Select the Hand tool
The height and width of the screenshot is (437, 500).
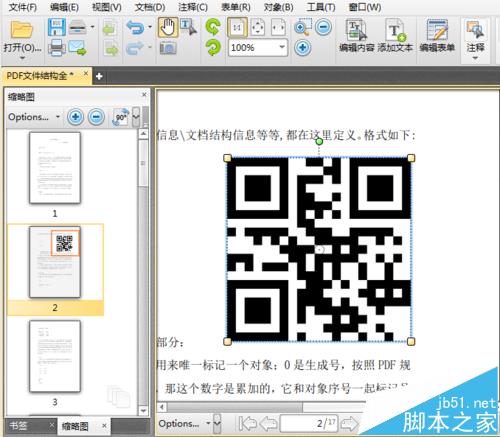click(168, 27)
